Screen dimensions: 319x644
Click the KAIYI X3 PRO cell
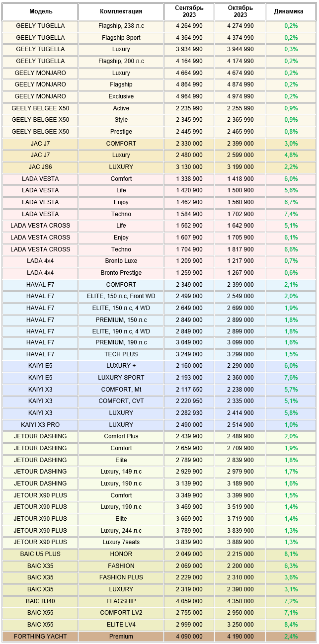[40, 425]
